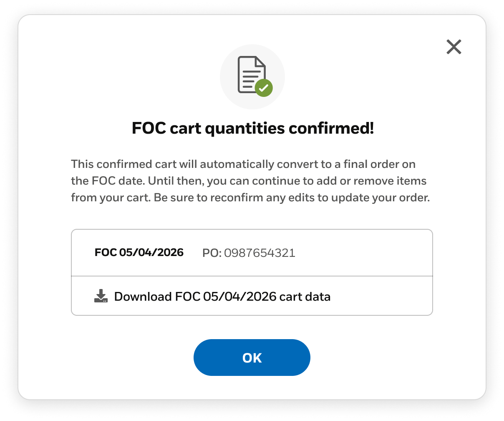Click the PO number 0987654321
This screenshot has width=504, height=421.
tap(260, 253)
